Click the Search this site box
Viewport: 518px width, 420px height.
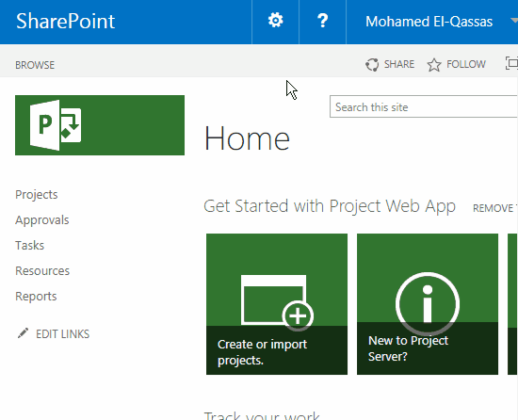pos(424,106)
